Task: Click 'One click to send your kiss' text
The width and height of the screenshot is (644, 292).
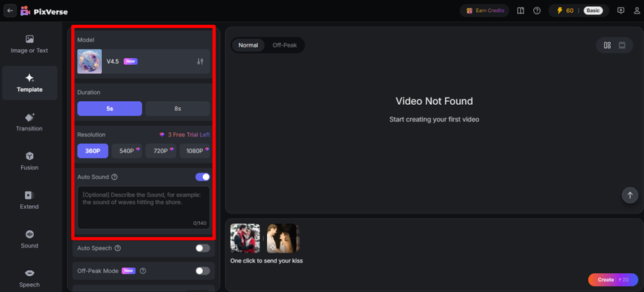Action: click(266, 261)
